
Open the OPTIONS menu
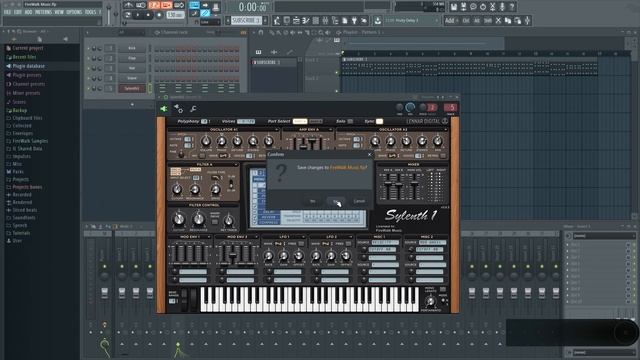coord(74,12)
